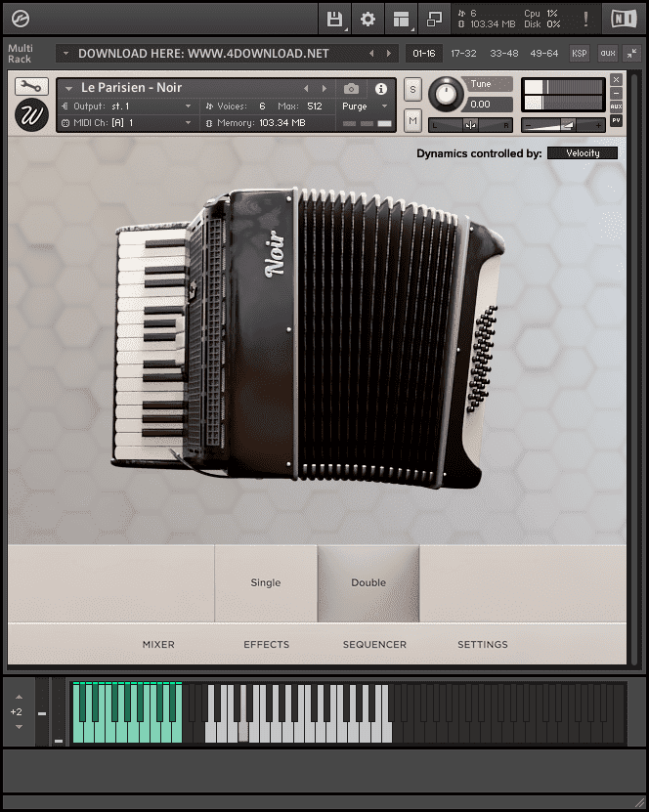The image size is (649, 812).
Task: Go to previous instrument arrow
Action: [306, 89]
